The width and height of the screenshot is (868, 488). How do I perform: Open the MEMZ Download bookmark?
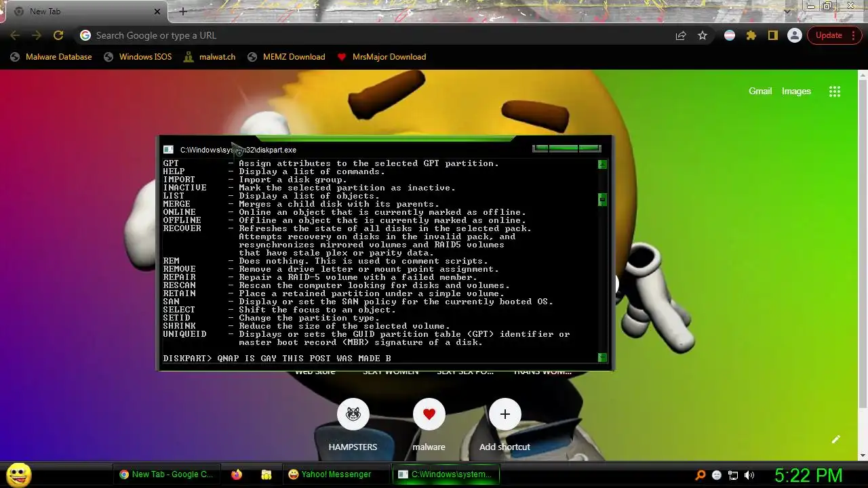(x=286, y=57)
